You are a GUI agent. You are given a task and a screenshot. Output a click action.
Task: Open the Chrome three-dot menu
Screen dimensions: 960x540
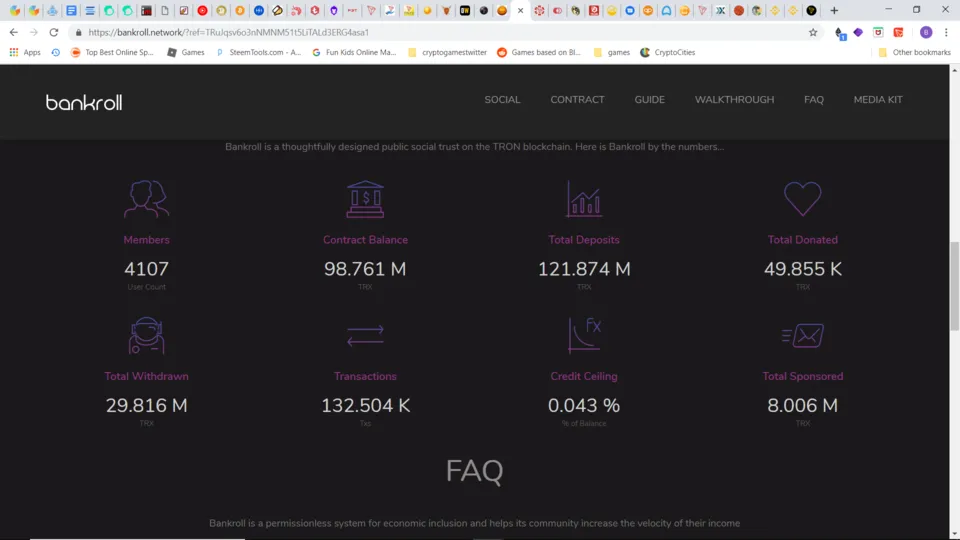pos(946,32)
